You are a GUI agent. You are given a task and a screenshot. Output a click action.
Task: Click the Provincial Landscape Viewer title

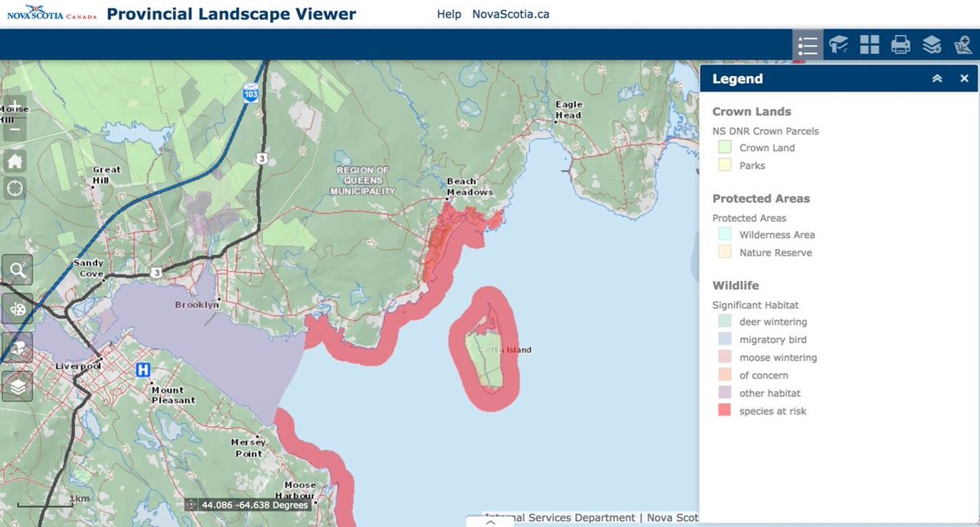(231, 14)
